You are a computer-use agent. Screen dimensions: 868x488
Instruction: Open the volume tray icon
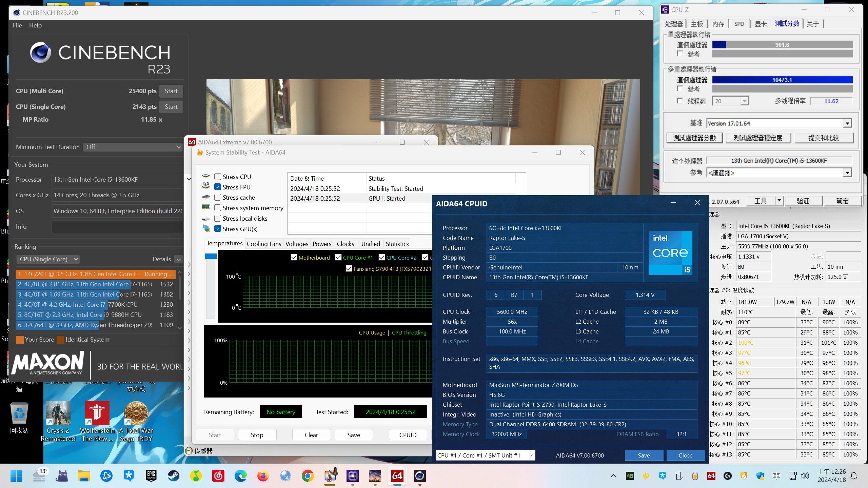[x=805, y=476]
